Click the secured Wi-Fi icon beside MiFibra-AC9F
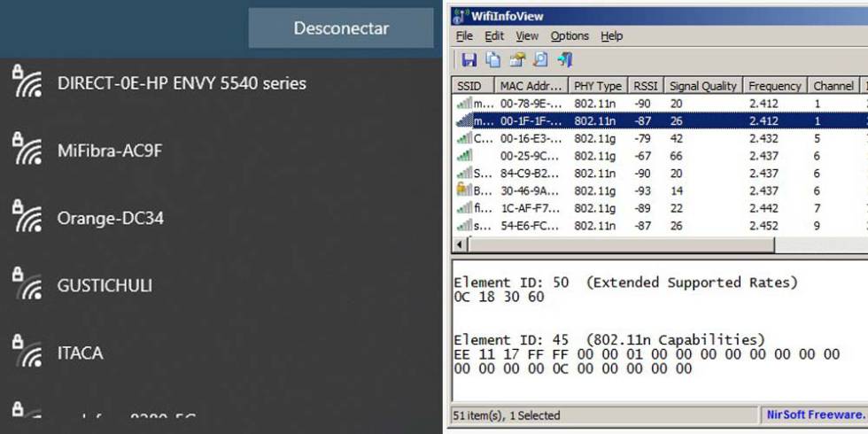The width and height of the screenshot is (868, 434). (27, 149)
